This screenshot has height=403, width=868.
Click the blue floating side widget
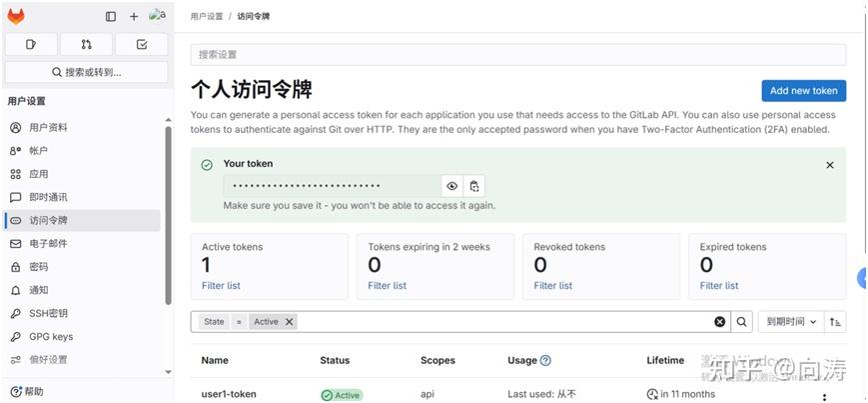click(x=862, y=278)
